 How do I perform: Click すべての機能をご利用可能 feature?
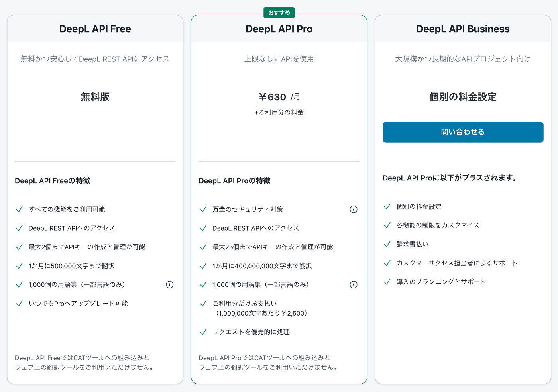coord(67,209)
